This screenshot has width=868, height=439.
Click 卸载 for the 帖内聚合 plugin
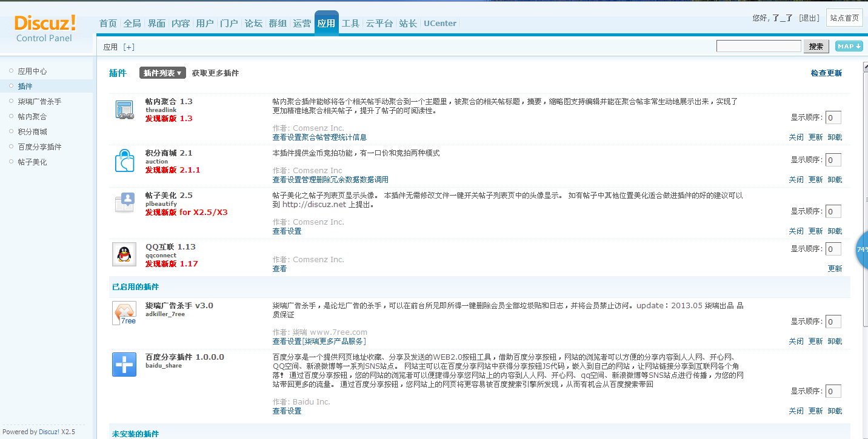(835, 137)
